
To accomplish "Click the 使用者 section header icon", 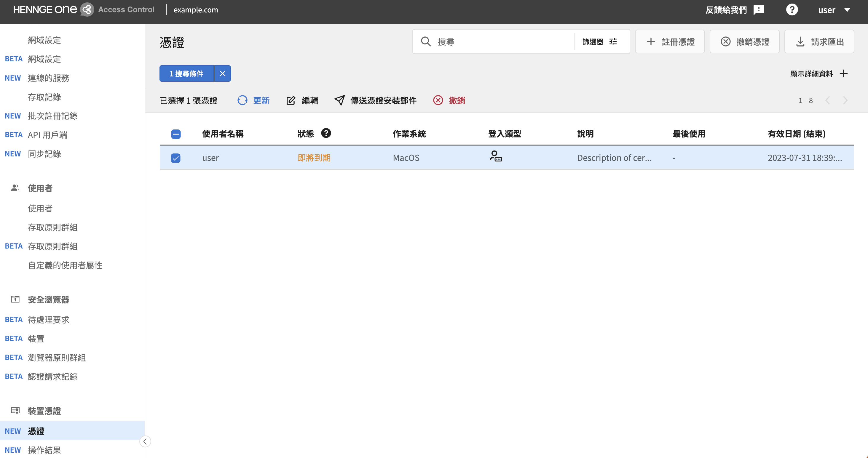I will pos(15,188).
